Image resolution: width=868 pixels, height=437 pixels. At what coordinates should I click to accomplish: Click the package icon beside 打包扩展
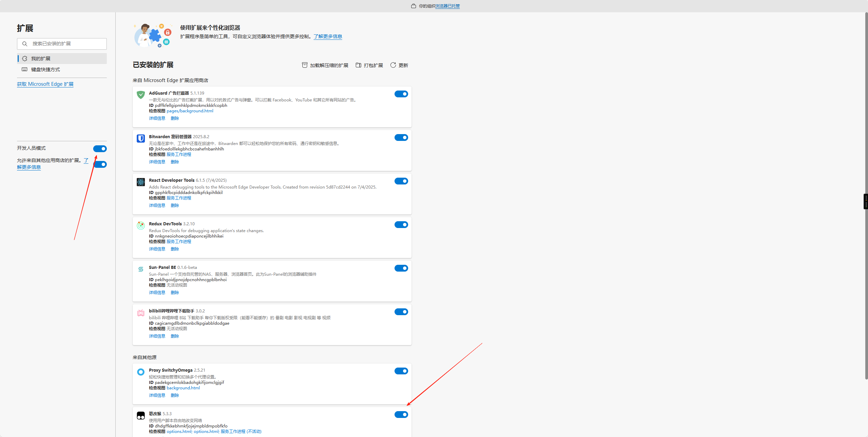pos(358,65)
